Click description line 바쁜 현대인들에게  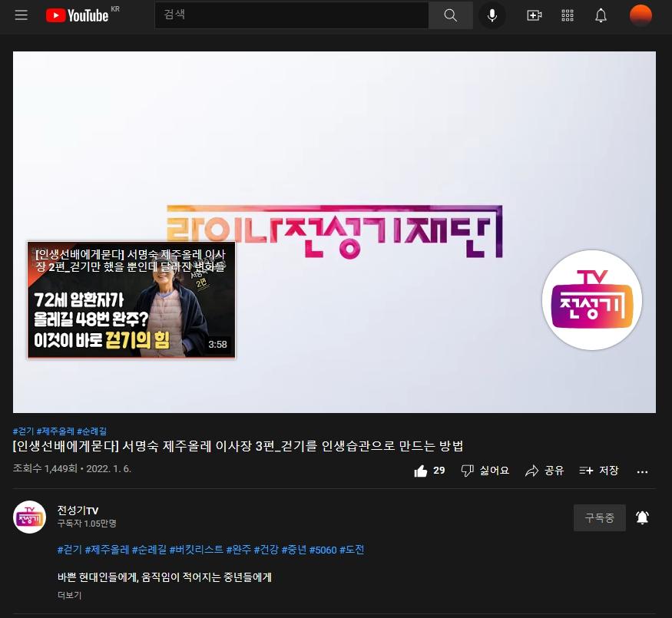(x=164, y=577)
